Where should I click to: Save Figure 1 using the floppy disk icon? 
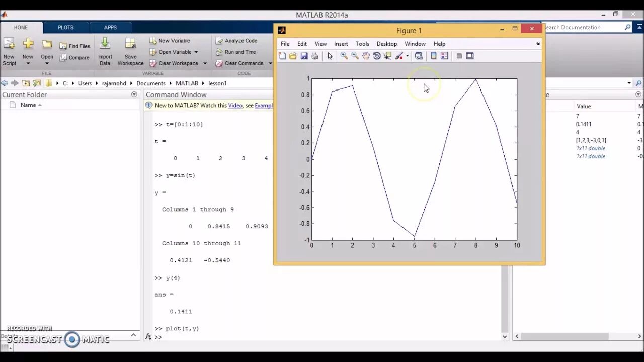[x=304, y=56]
